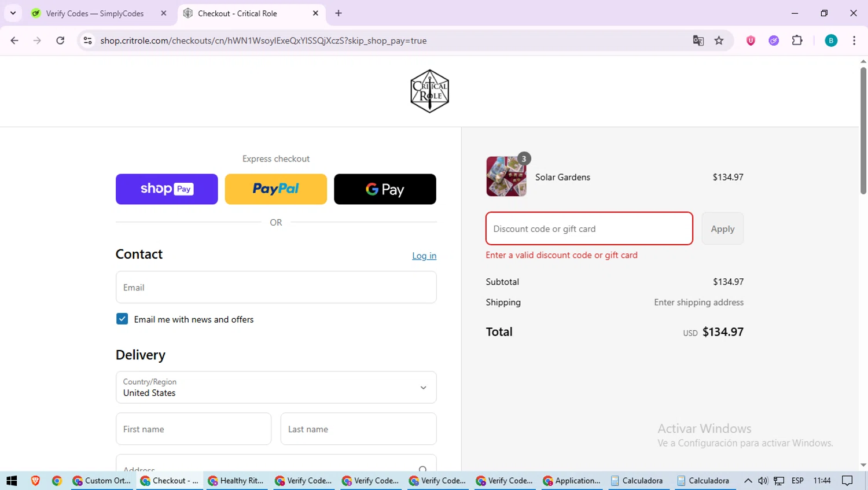Open the 11:44 taskbar clock
Screen dimensions: 868x490
coord(822,481)
